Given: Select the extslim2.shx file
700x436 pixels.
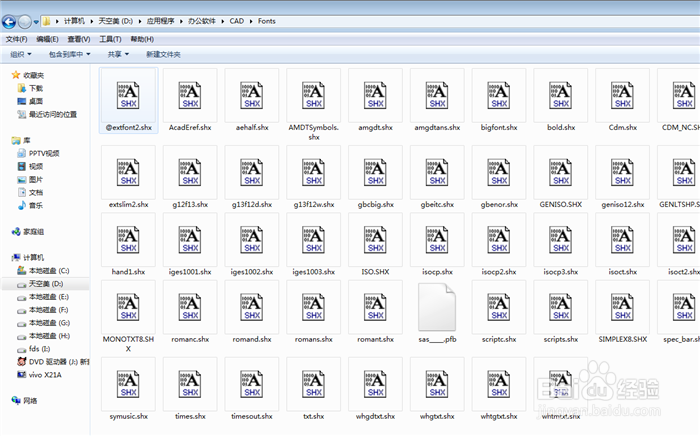Looking at the screenshot, I should point(129,177).
